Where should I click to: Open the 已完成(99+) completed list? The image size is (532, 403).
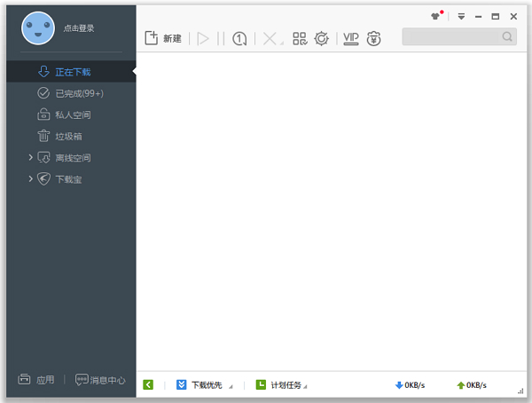click(x=71, y=93)
